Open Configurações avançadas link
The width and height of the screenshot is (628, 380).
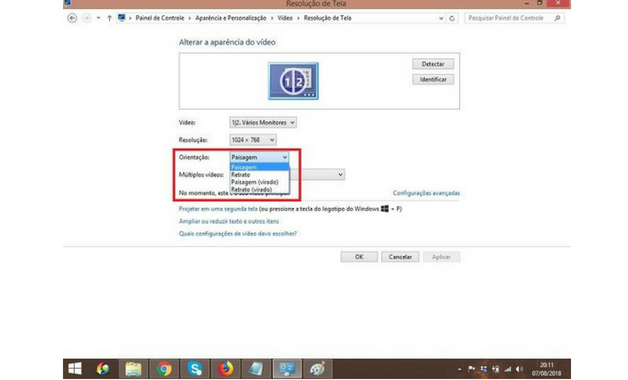tap(426, 193)
